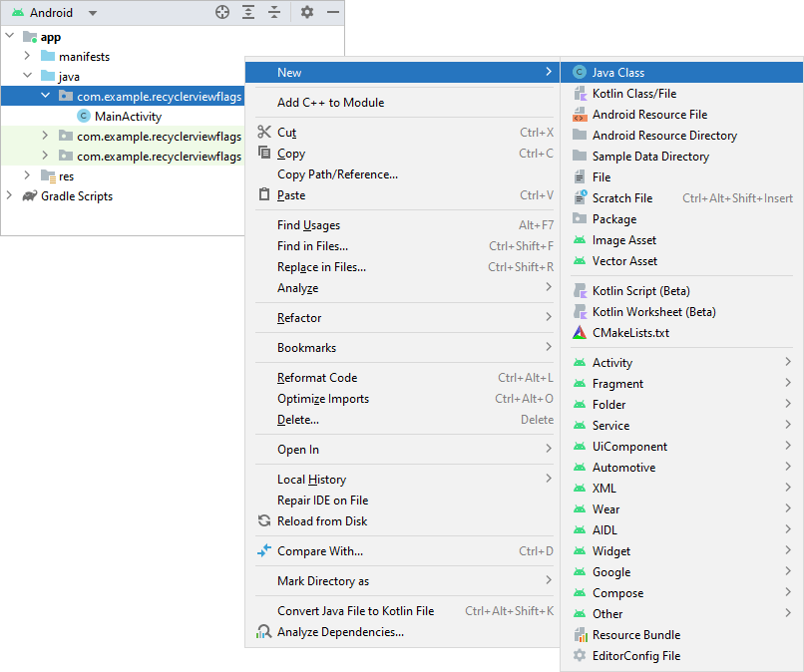Choose Repair IDE on File
The width and height of the screenshot is (804, 672).
(x=402, y=500)
